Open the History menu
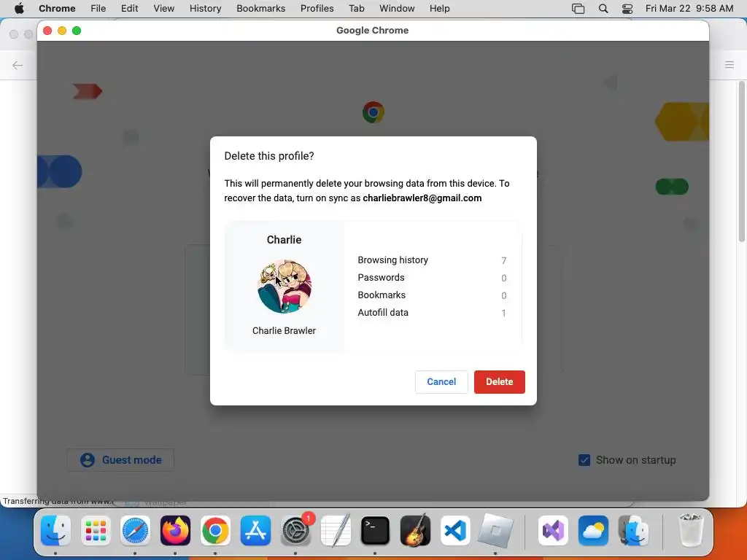747x560 pixels. click(x=205, y=9)
